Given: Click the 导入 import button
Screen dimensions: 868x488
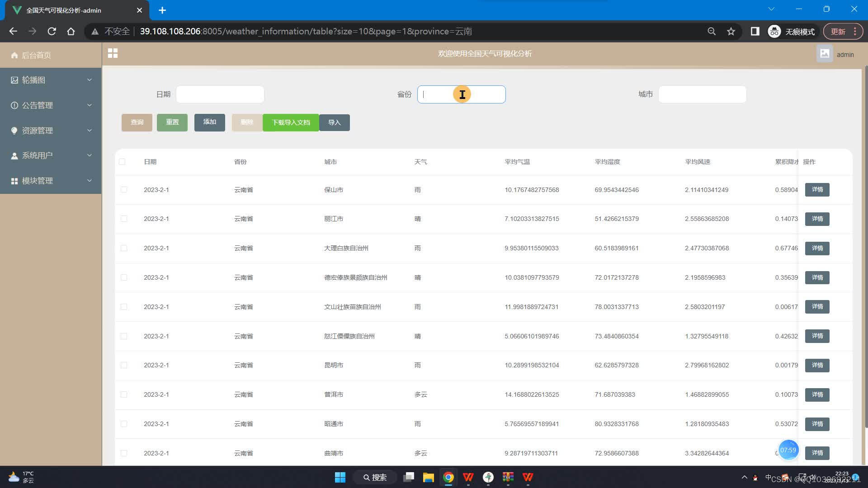Looking at the screenshot, I should 335,122.
